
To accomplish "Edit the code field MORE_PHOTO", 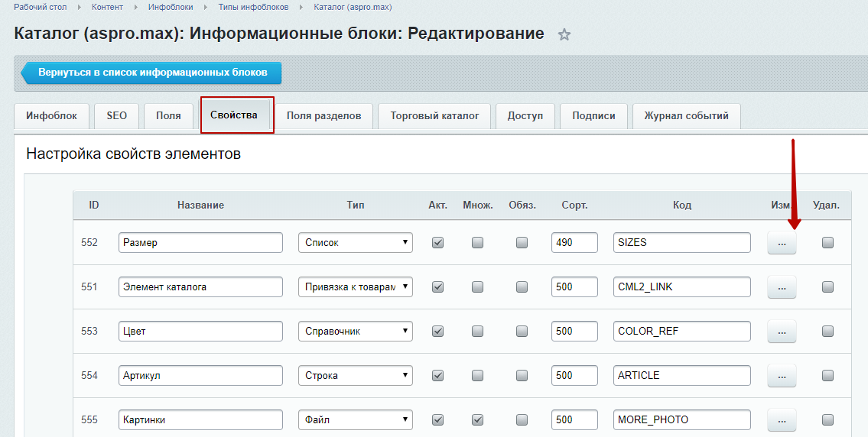I will (x=682, y=419).
